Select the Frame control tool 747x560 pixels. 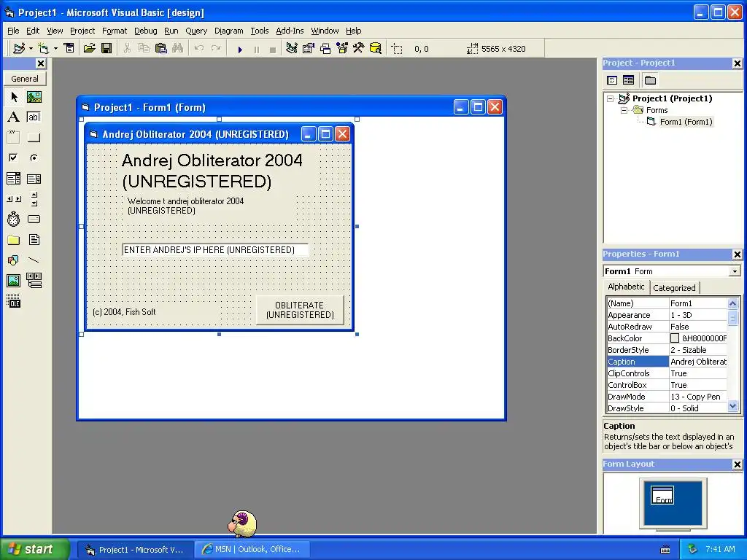pyautogui.click(x=14, y=138)
